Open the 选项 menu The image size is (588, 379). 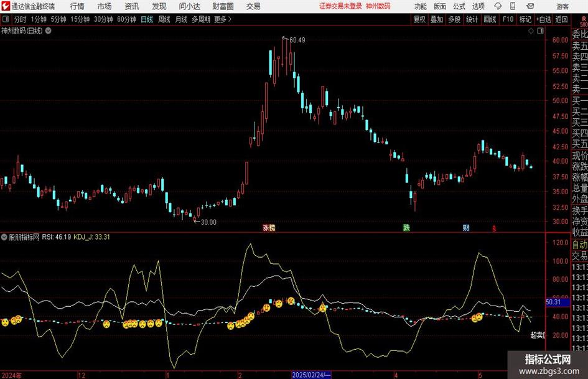click(x=478, y=6)
